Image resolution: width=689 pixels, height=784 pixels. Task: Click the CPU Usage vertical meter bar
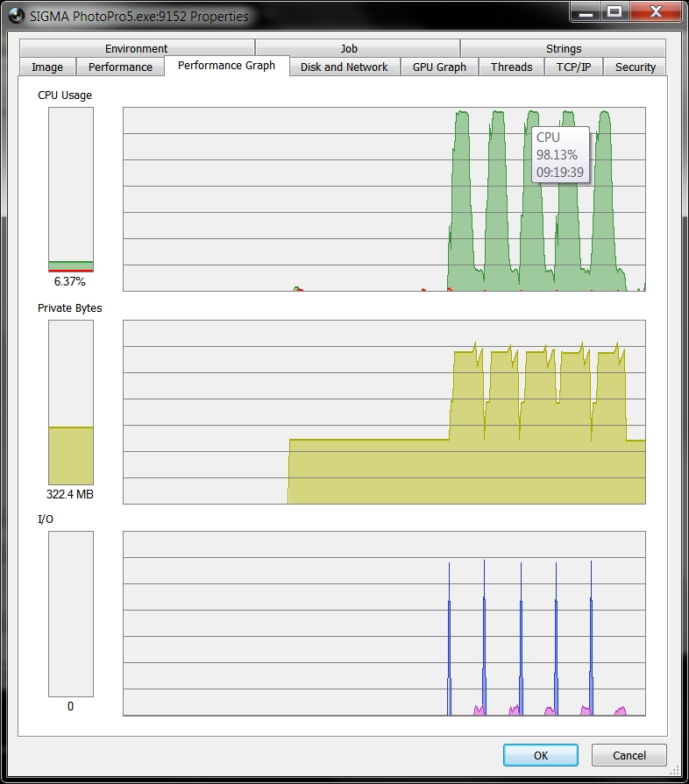(70, 189)
